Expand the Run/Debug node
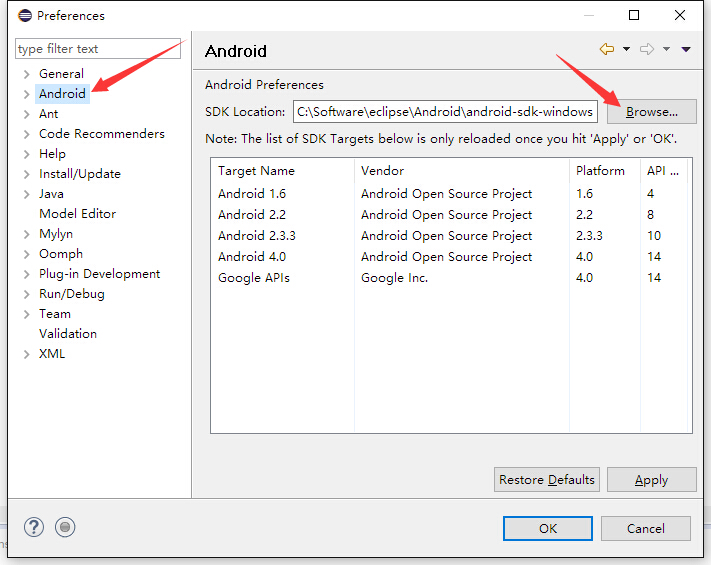Image resolution: width=711 pixels, height=565 pixels. click(x=26, y=294)
